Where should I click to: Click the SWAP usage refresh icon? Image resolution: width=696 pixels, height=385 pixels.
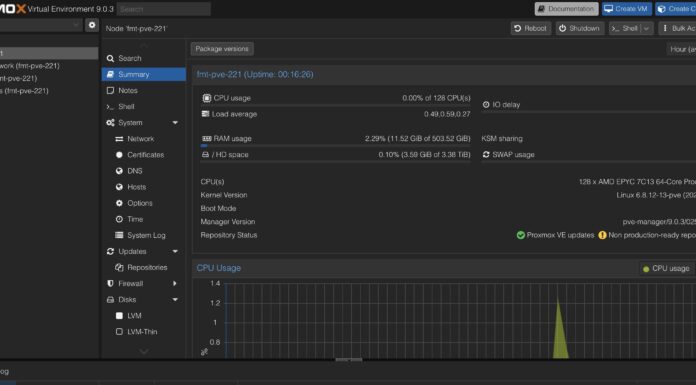[x=486, y=155]
